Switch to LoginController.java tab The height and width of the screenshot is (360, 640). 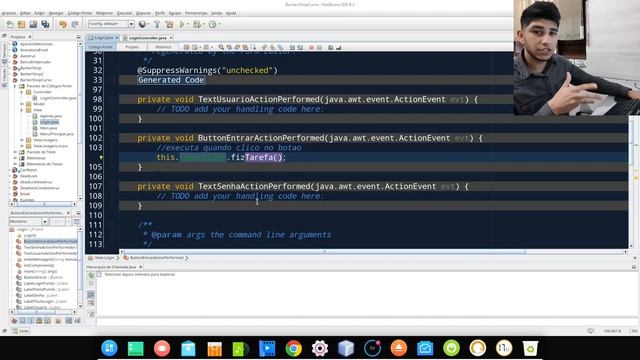pyautogui.click(x=147, y=38)
